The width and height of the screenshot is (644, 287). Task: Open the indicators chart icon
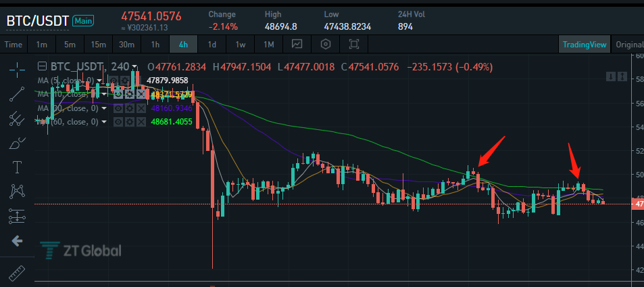click(x=297, y=44)
